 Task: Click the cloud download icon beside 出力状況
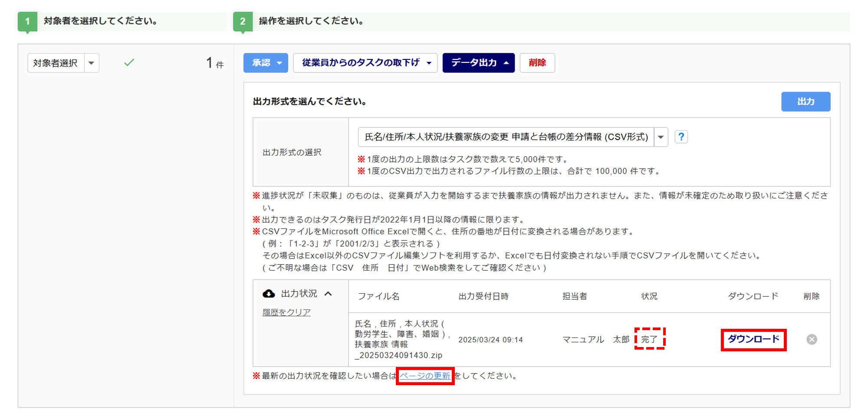[x=269, y=294]
